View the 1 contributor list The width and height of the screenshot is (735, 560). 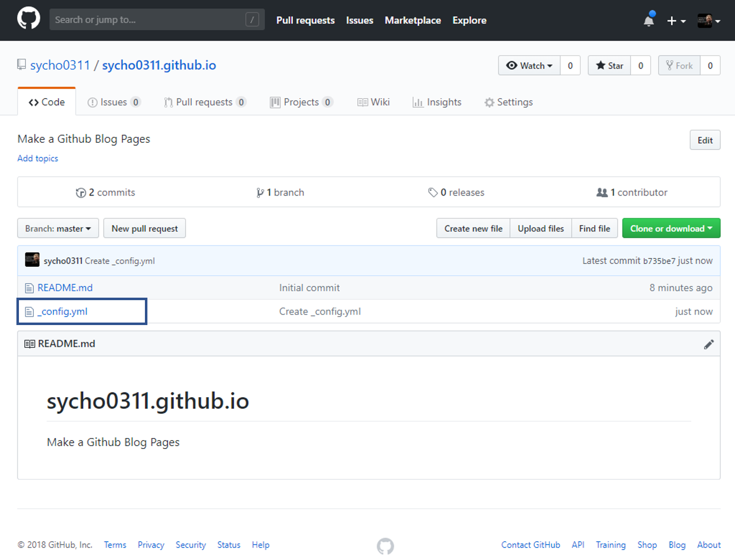click(x=632, y=193)
